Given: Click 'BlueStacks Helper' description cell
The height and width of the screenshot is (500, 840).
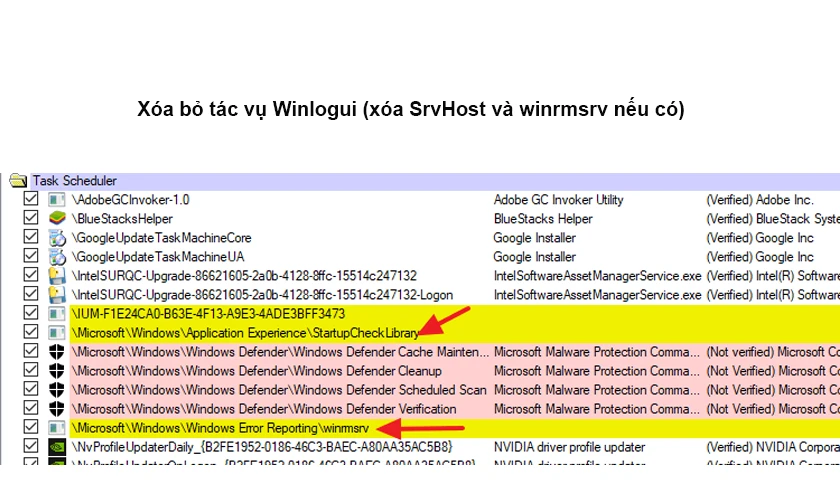Looking at the screenshot, I should click(543, 219).
